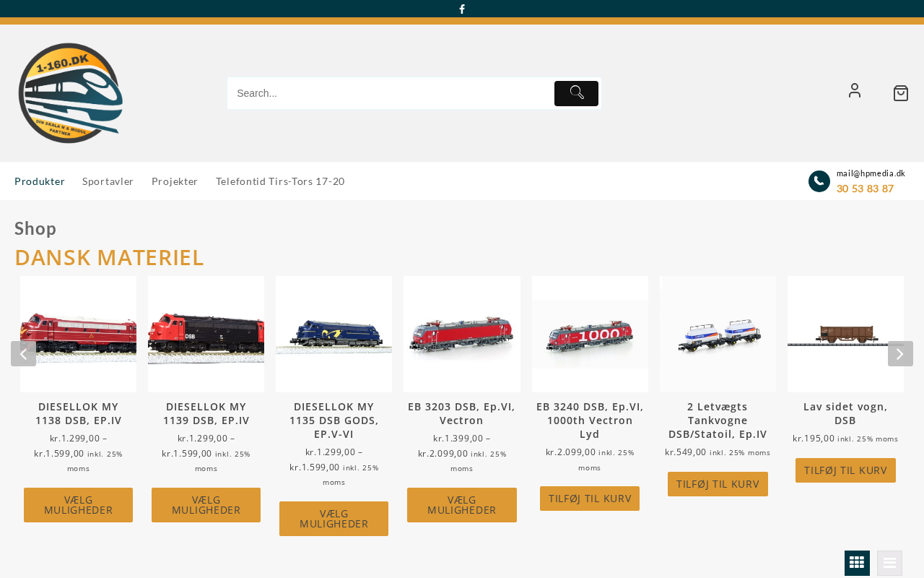Open the black MY 1139 locomotive image
Screen dimensions: 924x578
(206, 335)
